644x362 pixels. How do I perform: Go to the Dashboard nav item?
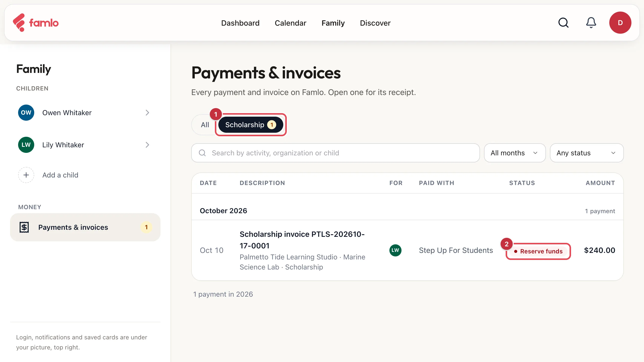[x=240, y=23]
